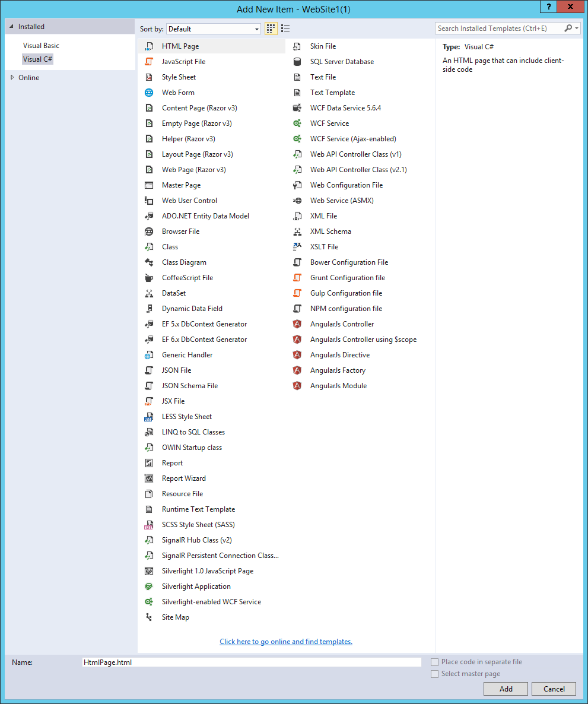Enable Place code in separate file
588x704 pixels.
pyautogui.click(x=434, y=662)
